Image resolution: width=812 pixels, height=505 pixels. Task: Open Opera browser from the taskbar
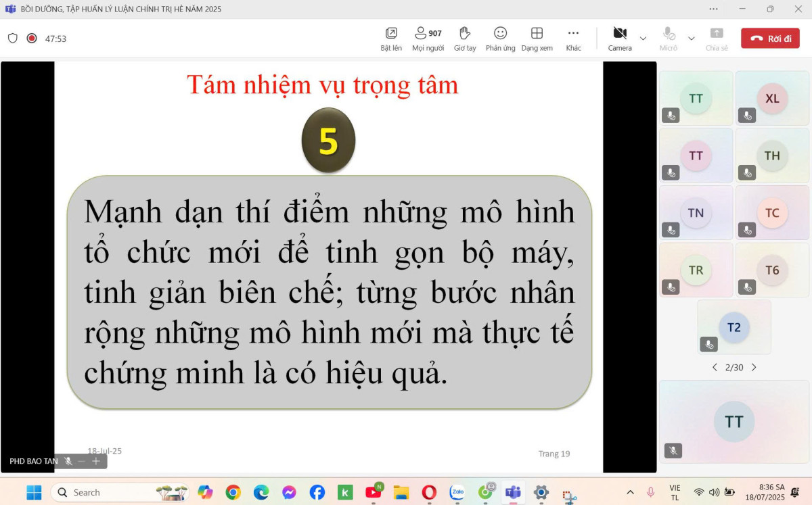pos(429,492)
